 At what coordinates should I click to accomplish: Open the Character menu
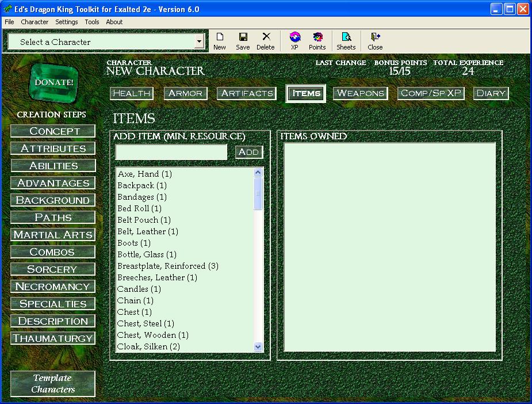(x=35, y=22)
